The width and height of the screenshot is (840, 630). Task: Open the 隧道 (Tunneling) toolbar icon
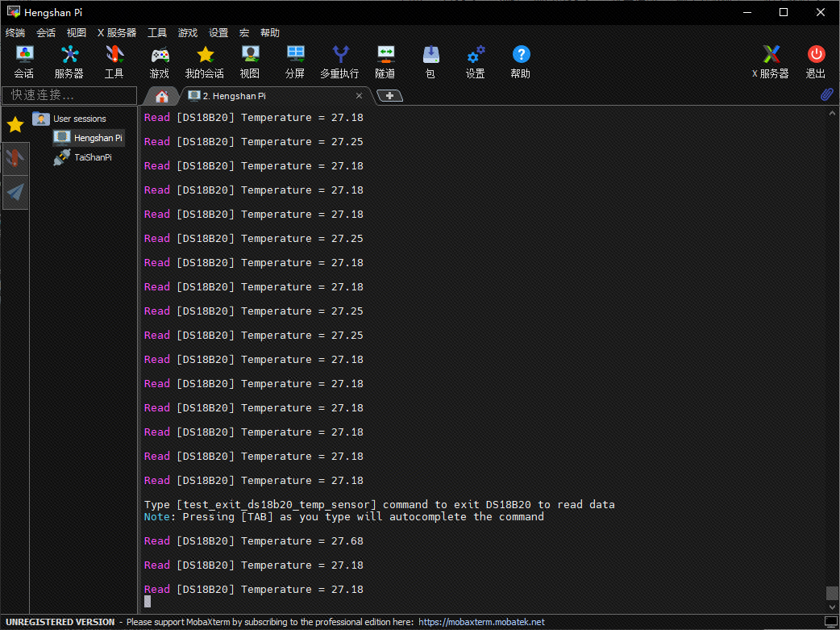click(x=385, y=61)
